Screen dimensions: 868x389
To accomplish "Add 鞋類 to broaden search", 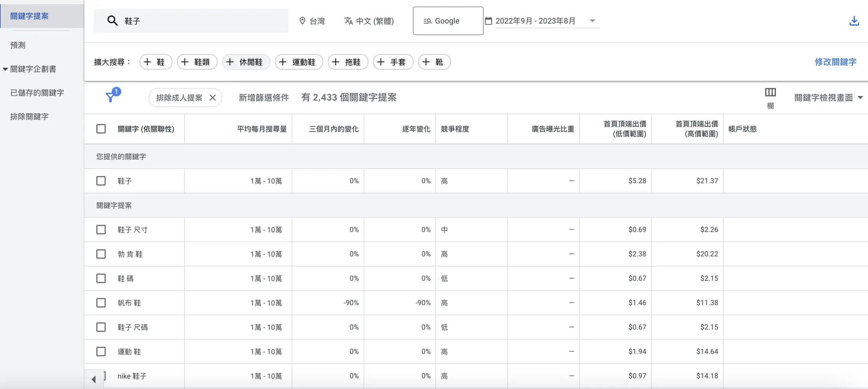I will click(x=197, y=62).
